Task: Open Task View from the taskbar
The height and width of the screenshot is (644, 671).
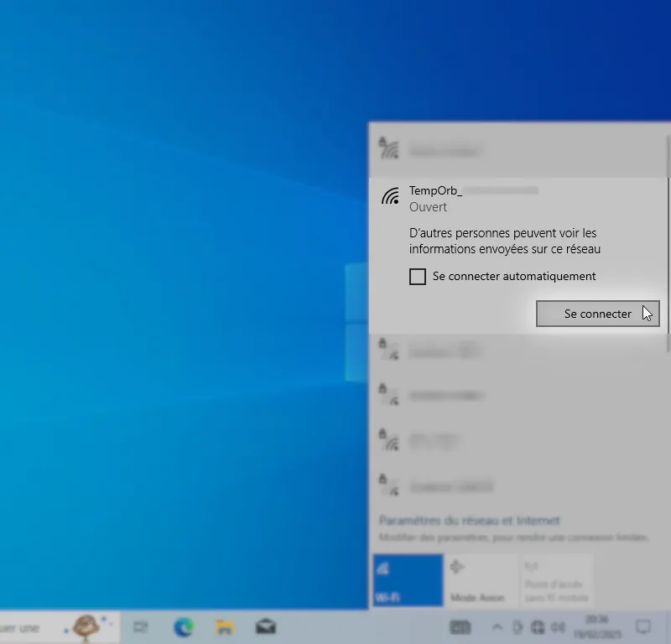Action: coord(141,627)
